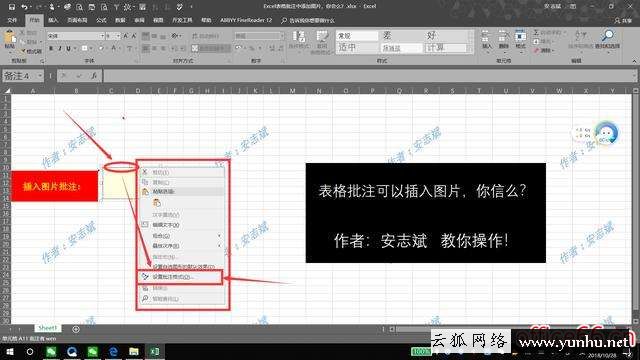This screenshot has height=360, width=640.
Task: Click Increase Font Size icon
Action: 126,36
